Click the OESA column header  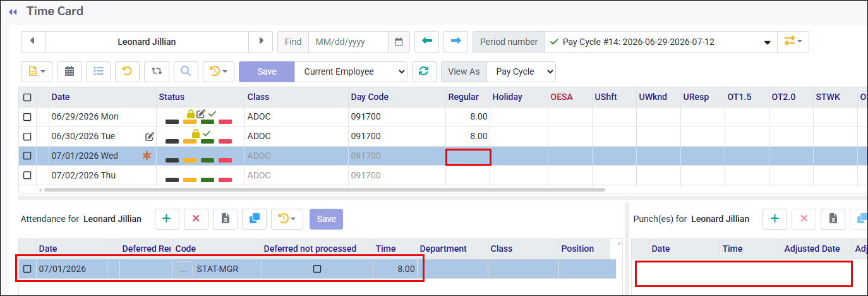[562, 97]
